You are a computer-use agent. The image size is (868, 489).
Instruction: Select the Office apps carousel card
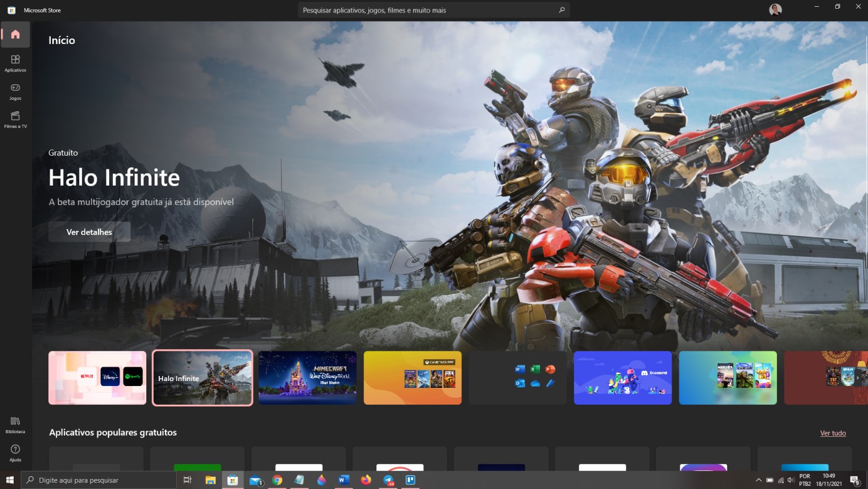tap(518, 378)
